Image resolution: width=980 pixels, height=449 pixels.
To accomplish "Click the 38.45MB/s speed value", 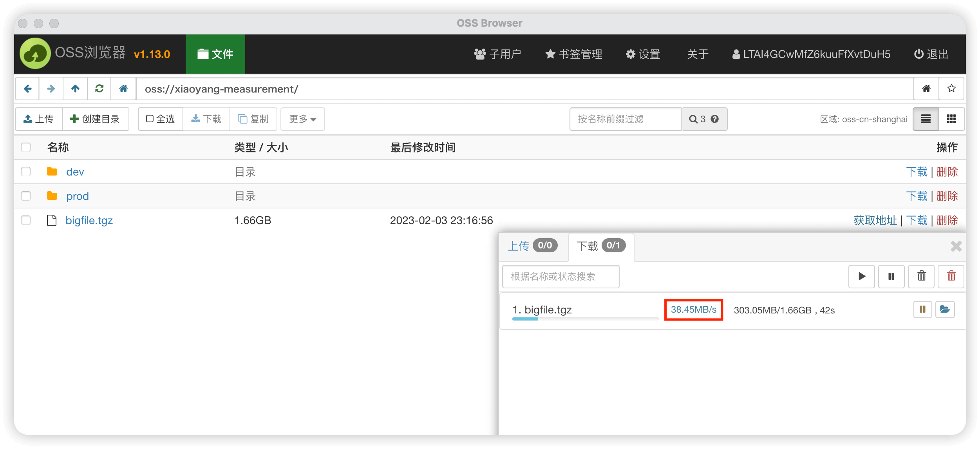I will click(694, 310).
